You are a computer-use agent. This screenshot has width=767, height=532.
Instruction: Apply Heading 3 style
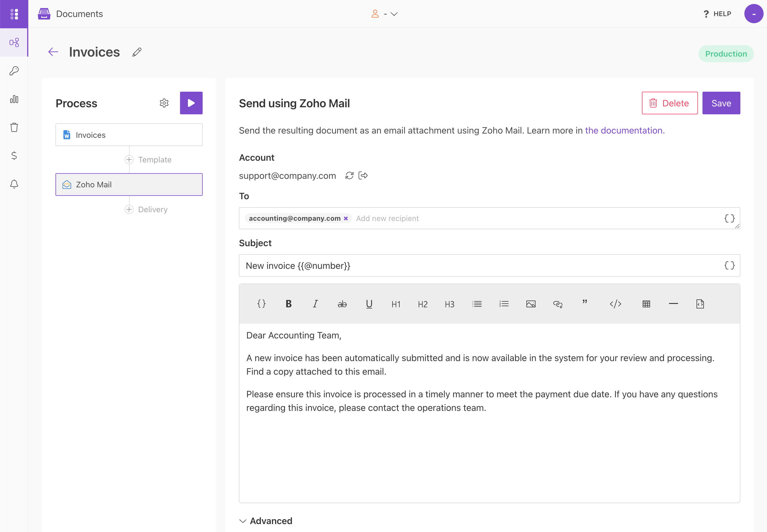point(450,304)
